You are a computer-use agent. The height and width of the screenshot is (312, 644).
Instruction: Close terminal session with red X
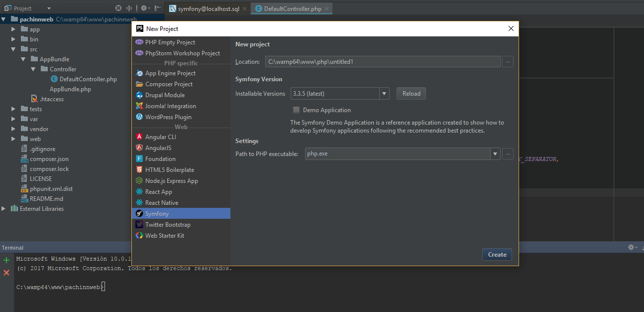6,273
